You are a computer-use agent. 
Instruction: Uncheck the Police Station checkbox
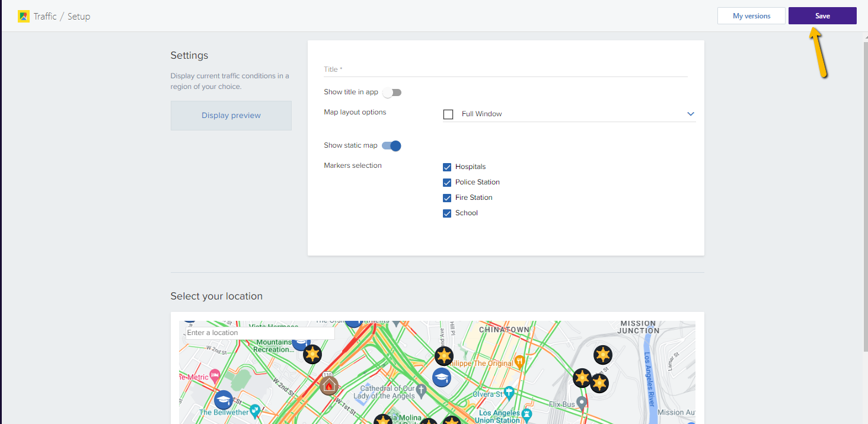click(448, 183)
